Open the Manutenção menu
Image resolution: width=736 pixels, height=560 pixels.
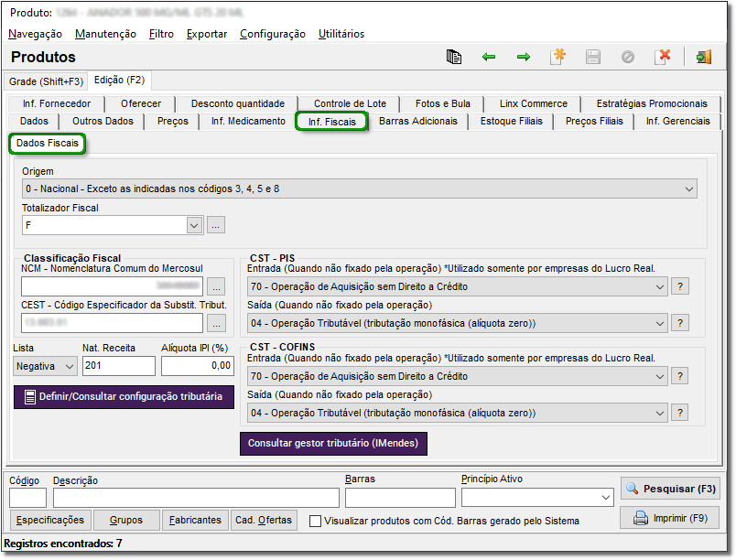click(x=105, y=34)
